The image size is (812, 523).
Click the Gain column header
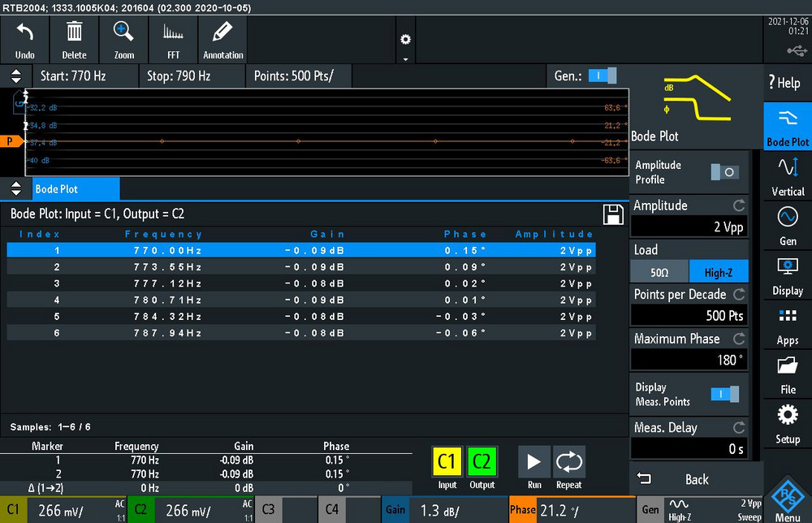[327, 234]
